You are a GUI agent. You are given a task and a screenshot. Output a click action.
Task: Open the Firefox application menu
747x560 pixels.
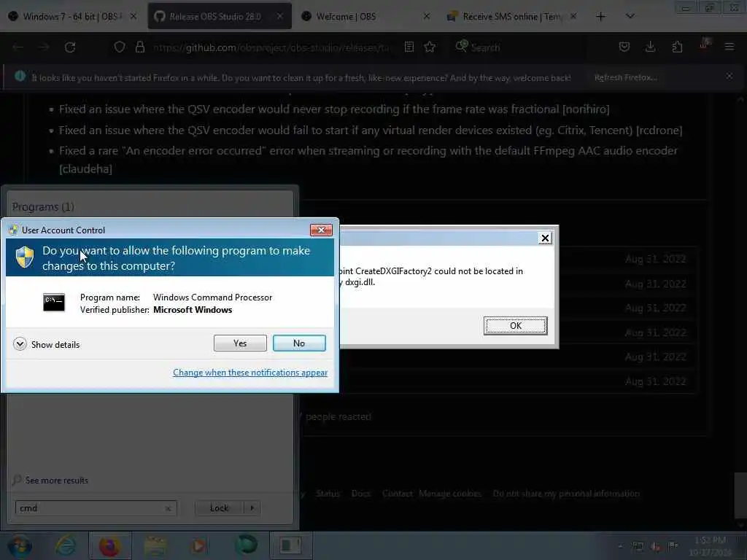[x=729, y=47]
